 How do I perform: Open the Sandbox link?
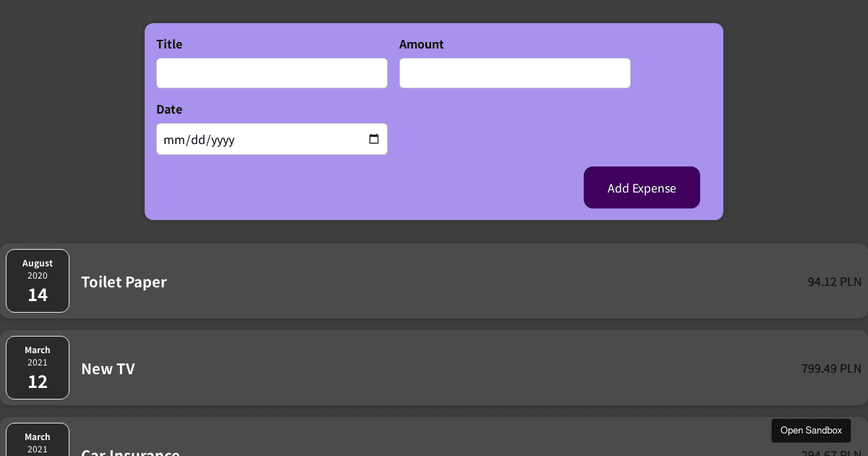811,430
